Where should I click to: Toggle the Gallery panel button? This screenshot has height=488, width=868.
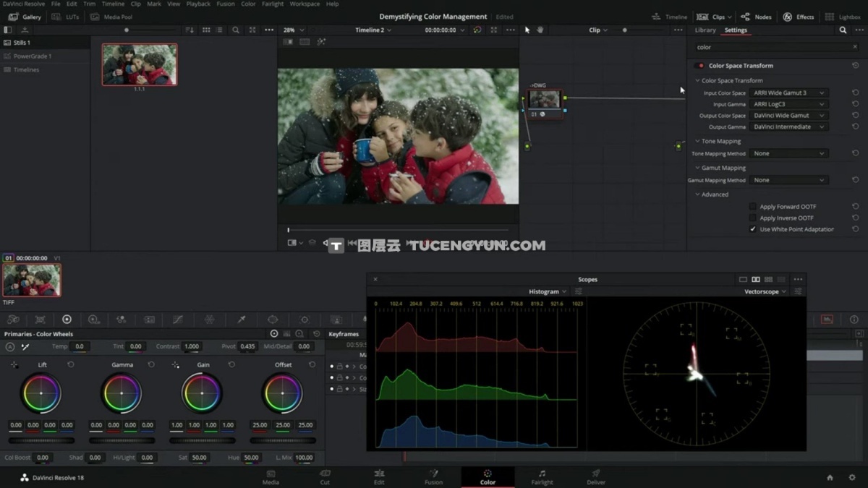[x=25, y=17]
